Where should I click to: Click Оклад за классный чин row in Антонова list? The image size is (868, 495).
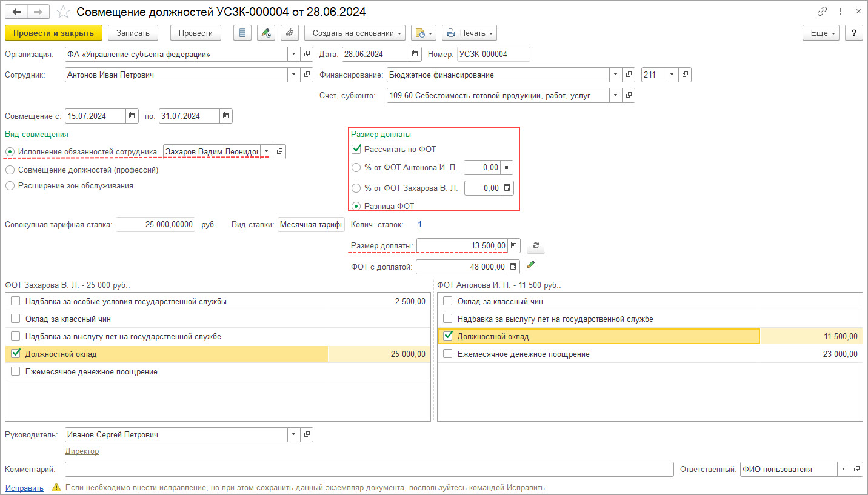coord(650,301)
